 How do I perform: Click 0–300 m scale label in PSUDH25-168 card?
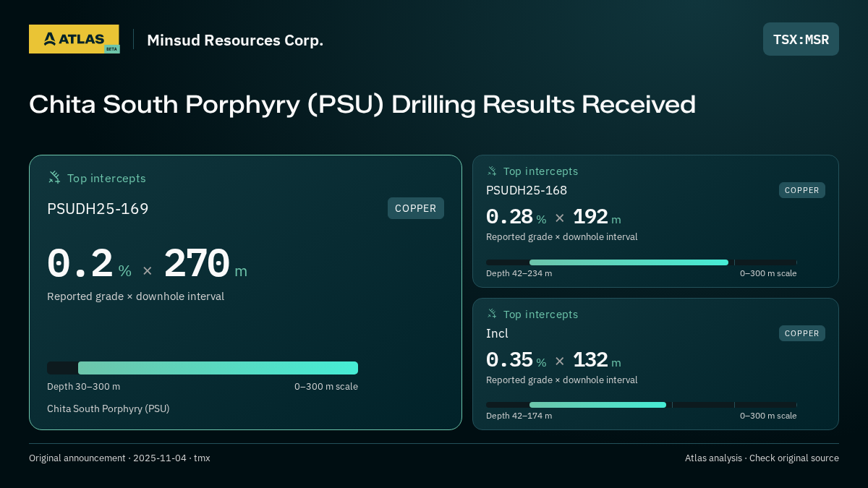pos(768,273)
